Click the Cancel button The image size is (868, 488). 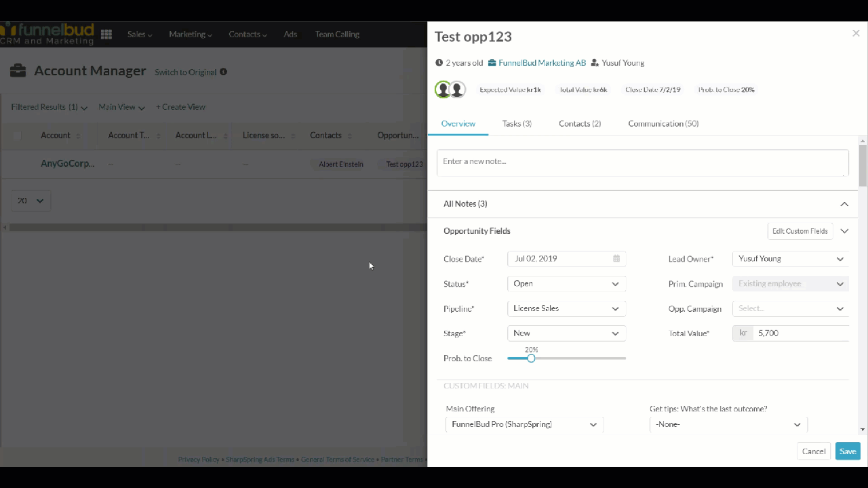pos(814,451)
